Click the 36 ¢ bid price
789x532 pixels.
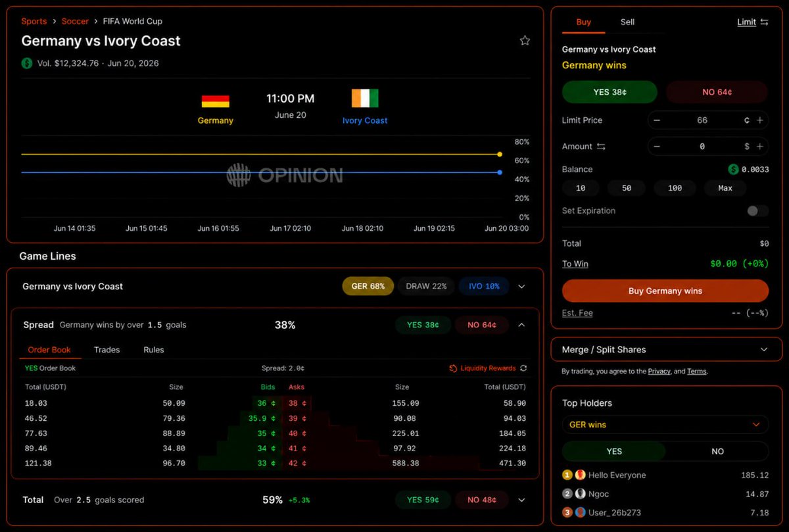[266, 403]
